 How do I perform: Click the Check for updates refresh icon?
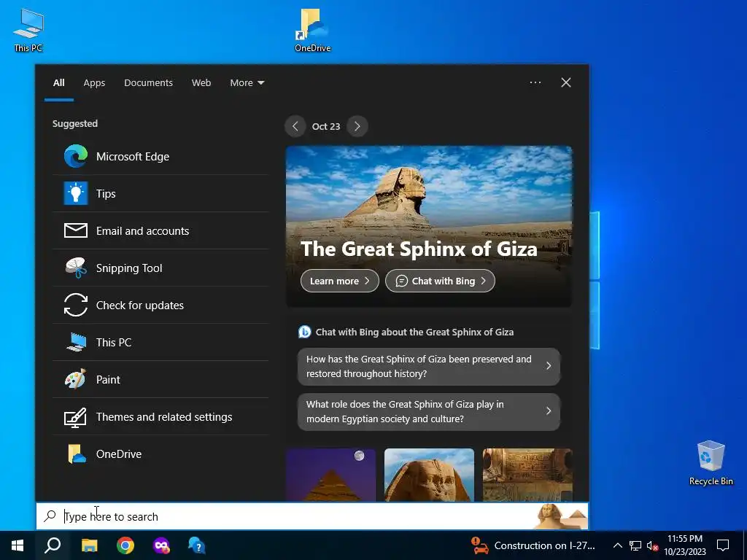pos(76,306)
